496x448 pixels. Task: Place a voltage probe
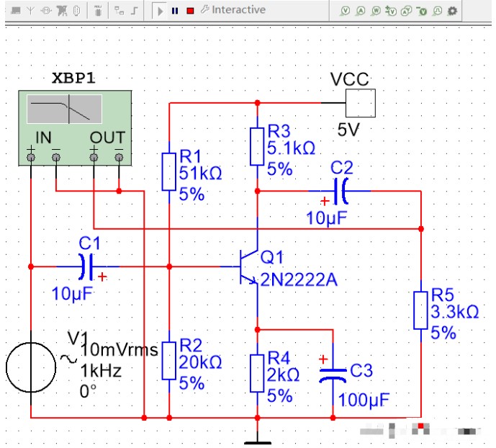tap(345, 11)
